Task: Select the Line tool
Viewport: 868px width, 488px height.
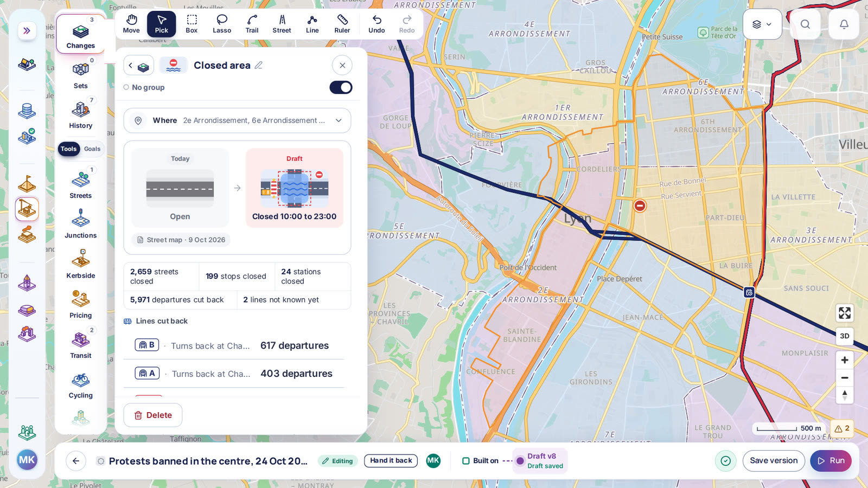Action: pos(312,24)
